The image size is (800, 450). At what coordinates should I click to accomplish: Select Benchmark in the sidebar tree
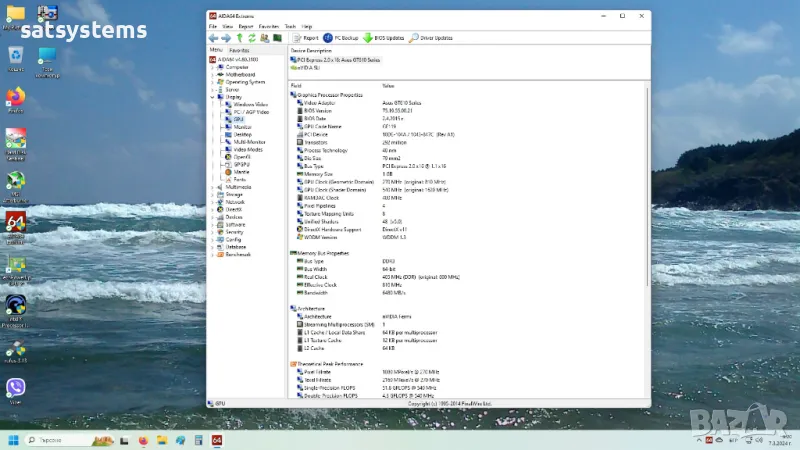click(x=237, y=254)
